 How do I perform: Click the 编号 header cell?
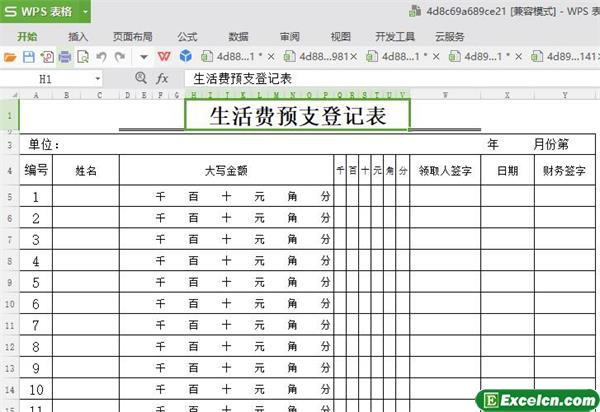(36, 170)
